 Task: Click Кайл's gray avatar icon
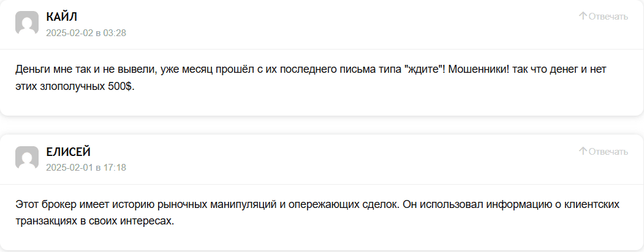coord(27,24)
